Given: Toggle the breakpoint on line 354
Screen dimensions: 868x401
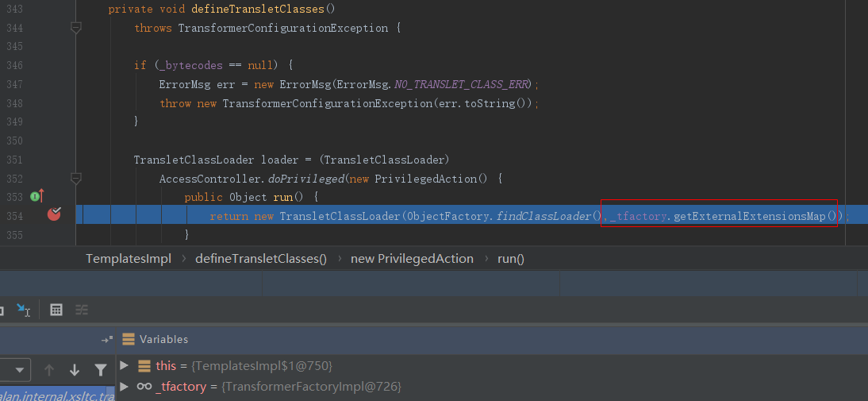Looking at the screenshot, I should coord(54,214).
